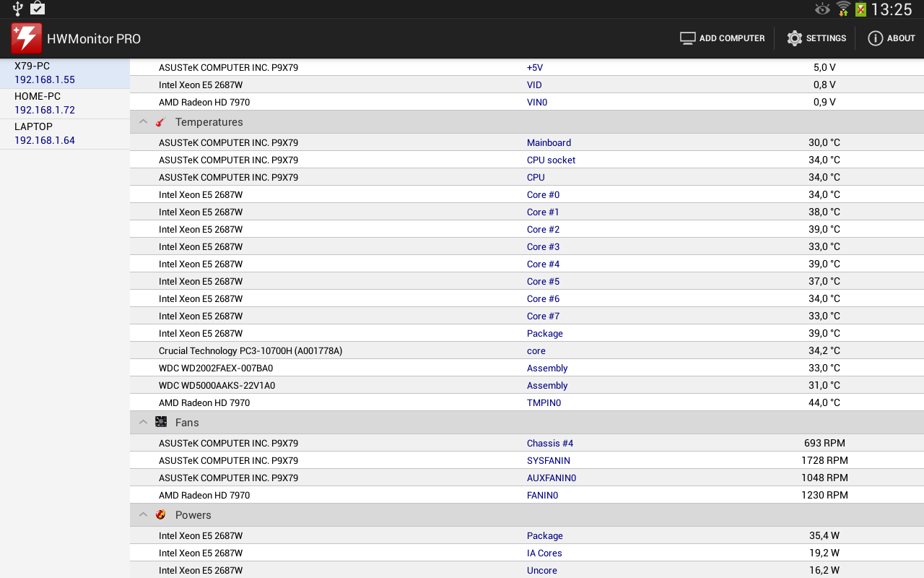Tap the Wi-Fi status icon
The width and height of the screenshot is (924, 578).
pos(843,9)
